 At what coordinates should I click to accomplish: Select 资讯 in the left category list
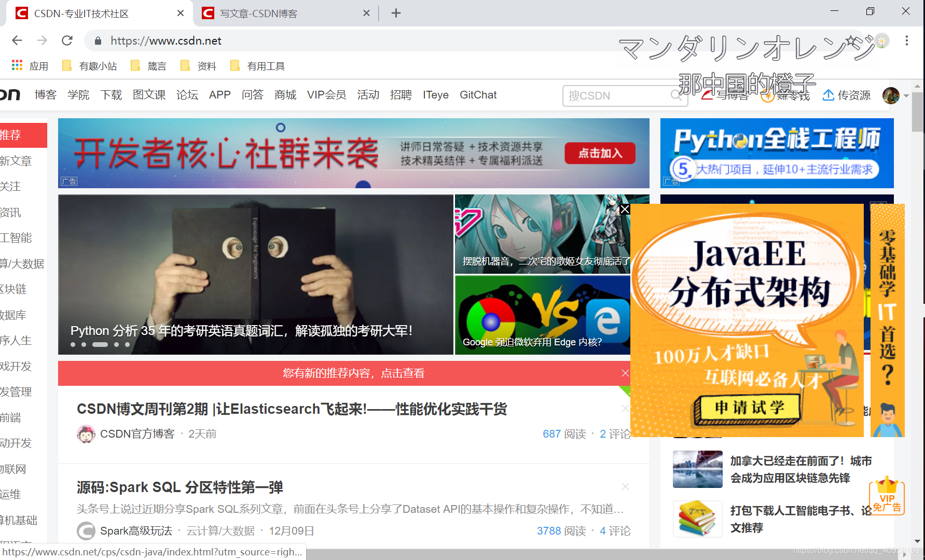click(x=10, y=212)
